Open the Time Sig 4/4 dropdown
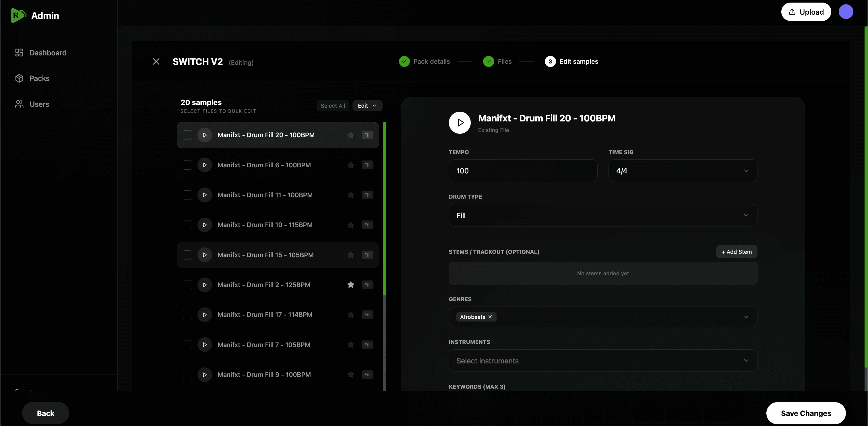 (x=683, y=171)
